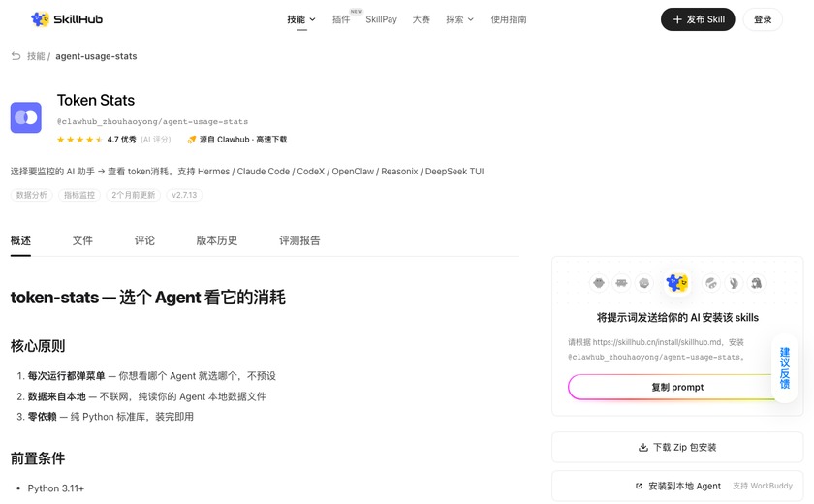Screen dimensions: 814x504
Task: Switch to the 评测报告 tab
Action: 299,240
